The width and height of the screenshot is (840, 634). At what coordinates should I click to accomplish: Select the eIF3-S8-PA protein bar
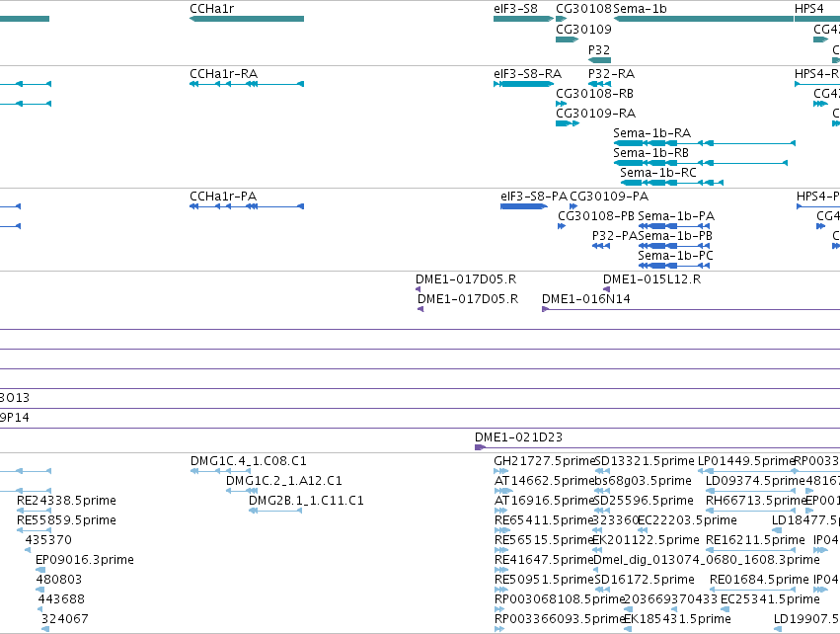[x=524, y=206]
